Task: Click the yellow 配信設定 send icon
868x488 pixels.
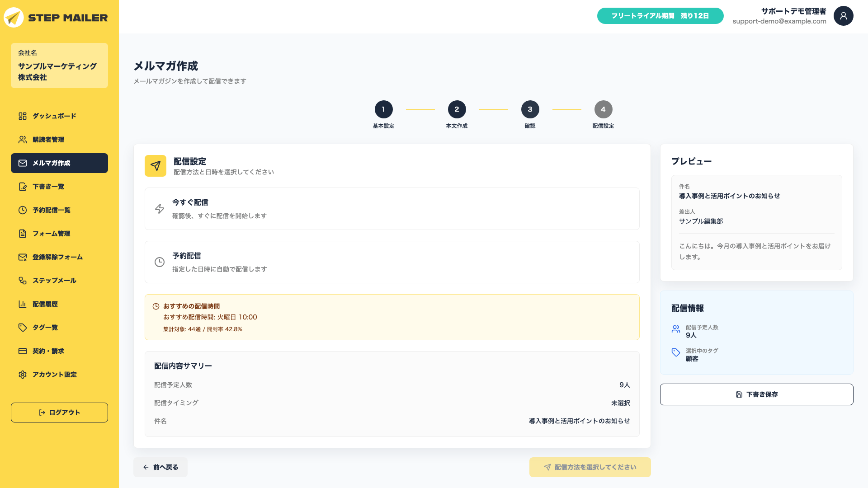Action: (156, 166)
